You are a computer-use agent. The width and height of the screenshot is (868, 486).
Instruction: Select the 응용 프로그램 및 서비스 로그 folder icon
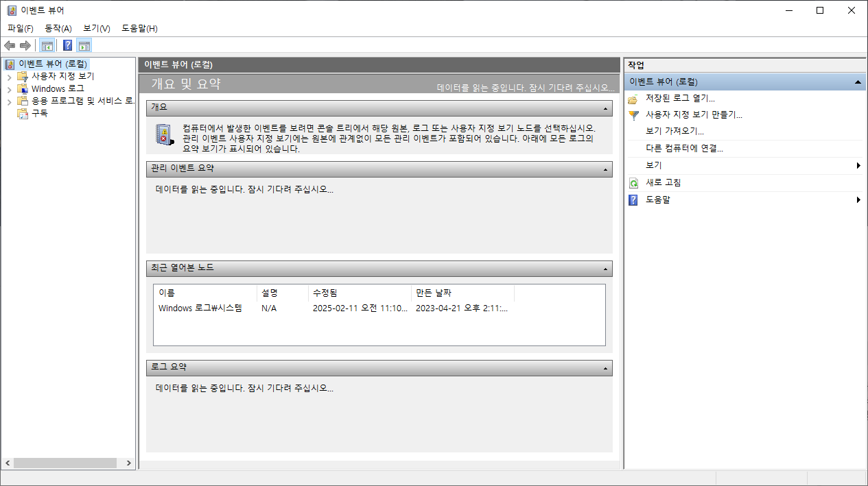[21, 101]
